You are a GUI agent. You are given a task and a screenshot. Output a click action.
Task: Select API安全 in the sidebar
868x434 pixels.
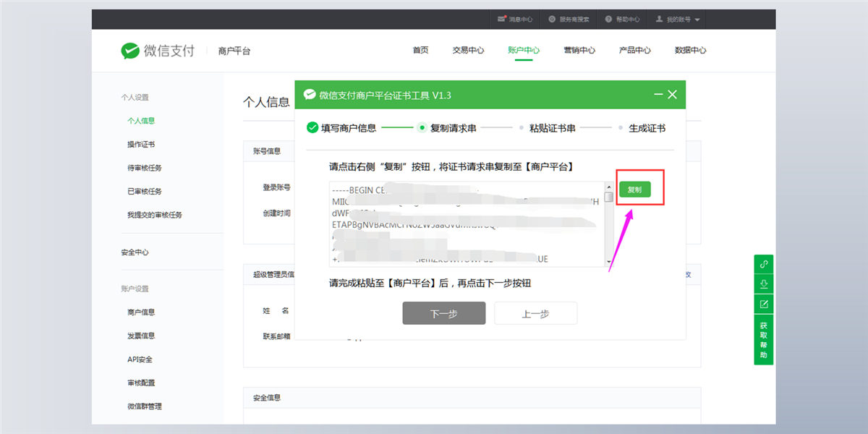point(140,359)
